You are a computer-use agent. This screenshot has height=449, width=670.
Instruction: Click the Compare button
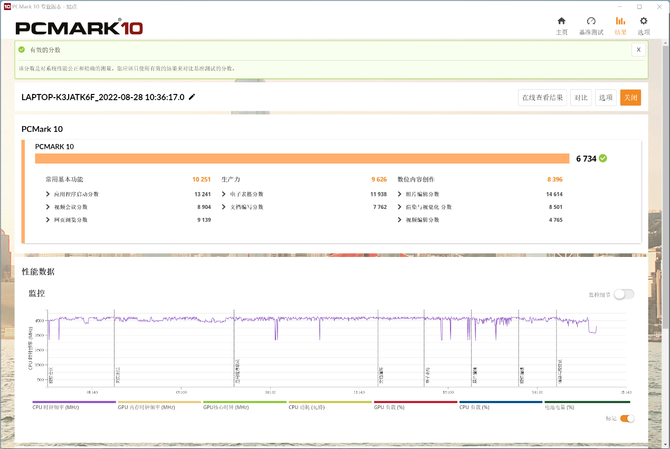(581, 98)
